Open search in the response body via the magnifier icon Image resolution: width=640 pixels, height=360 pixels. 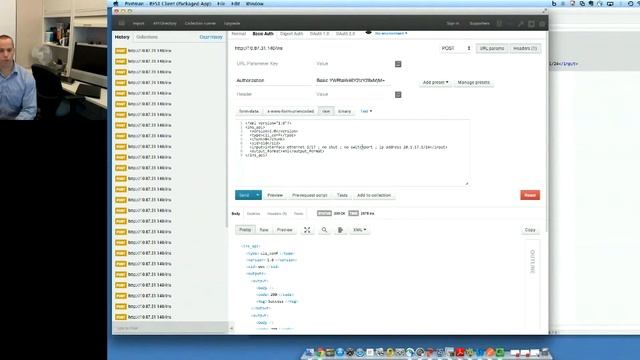tap(324, 230)
